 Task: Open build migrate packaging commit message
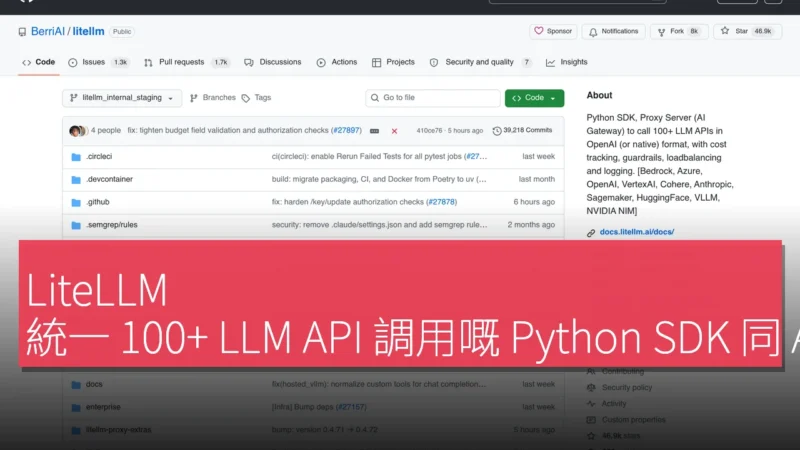coord(379,179)
